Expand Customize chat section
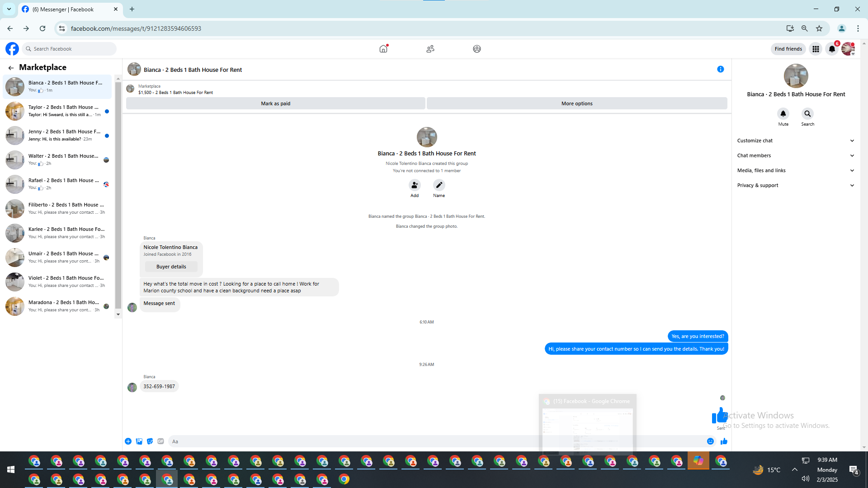Screen dimensions: 868x488 (796, 141)
